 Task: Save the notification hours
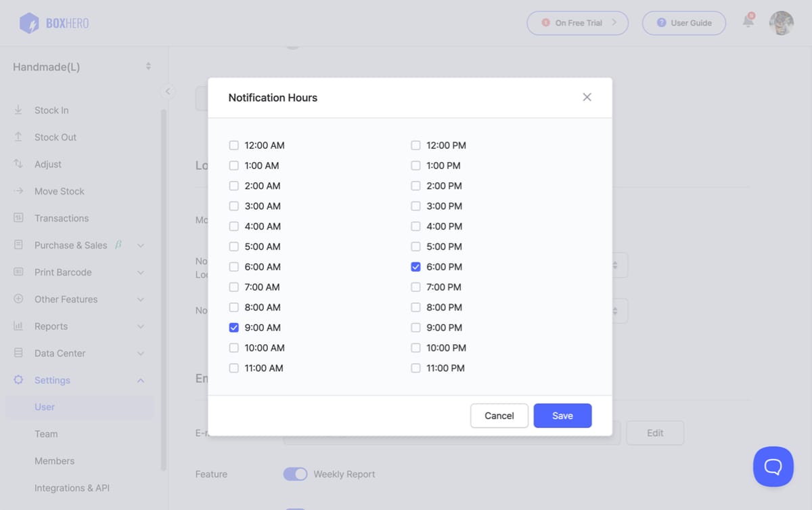[x=562, y=415]
